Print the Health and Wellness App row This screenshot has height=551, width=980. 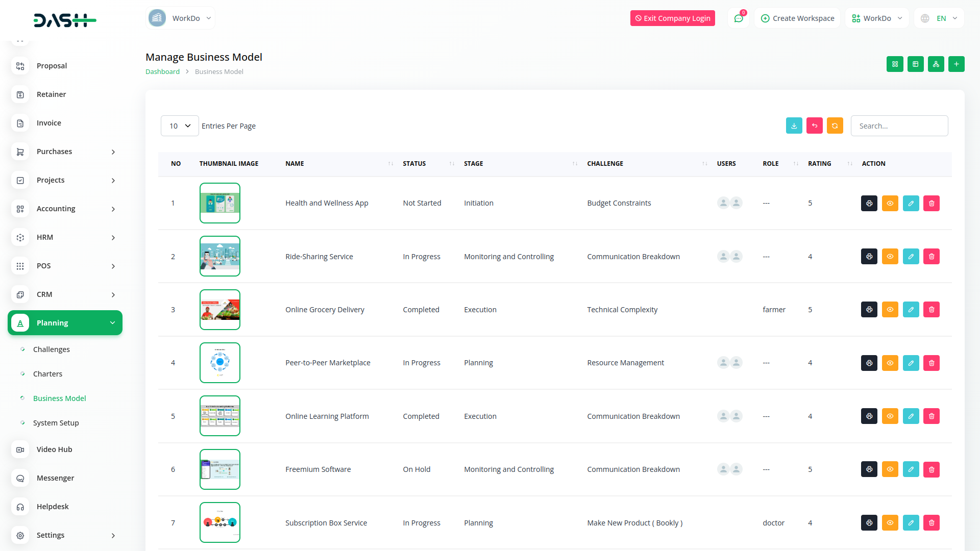[x=869, y=204]
